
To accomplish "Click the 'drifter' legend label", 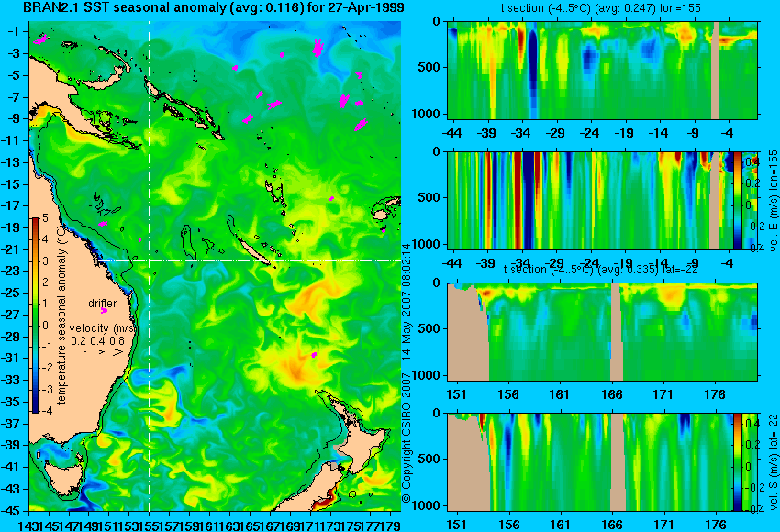I will (103, 304).
